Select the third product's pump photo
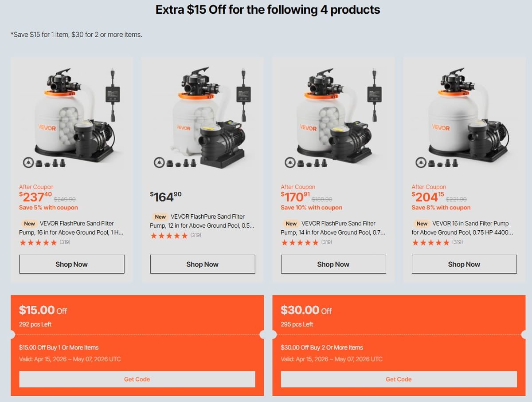This screenshot has width=532, height=402. pyautogui.click(x=333, y=115)
